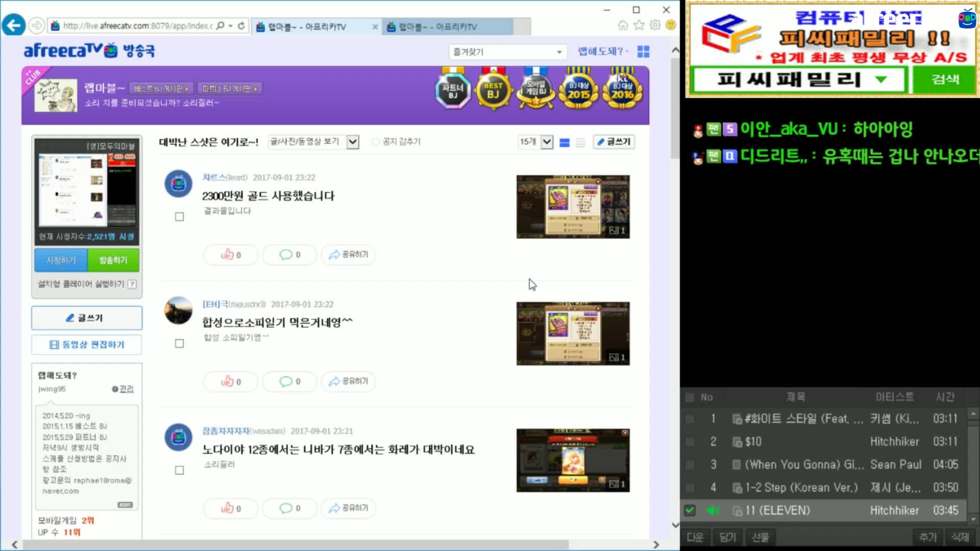Switch to the blue card view layout icon
The height and width of the screenshot is (551, 980).
[x=565, y=143]
